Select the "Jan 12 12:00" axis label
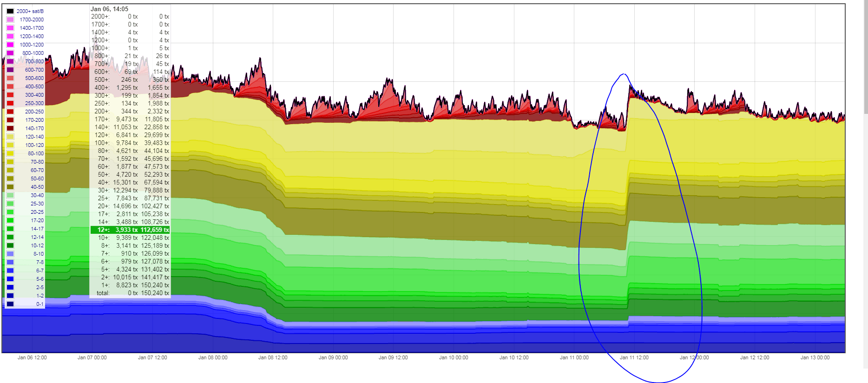 pos(755,357)
